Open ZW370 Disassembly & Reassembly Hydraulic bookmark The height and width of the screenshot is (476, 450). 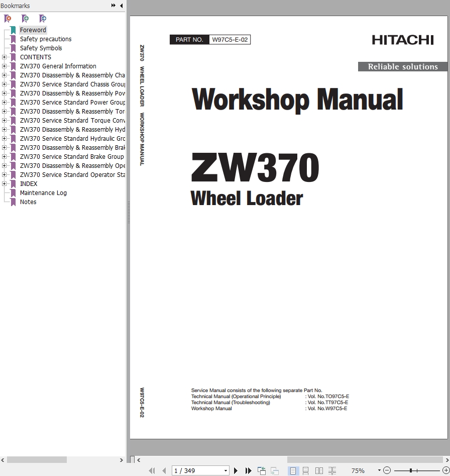tap(72, 130)
